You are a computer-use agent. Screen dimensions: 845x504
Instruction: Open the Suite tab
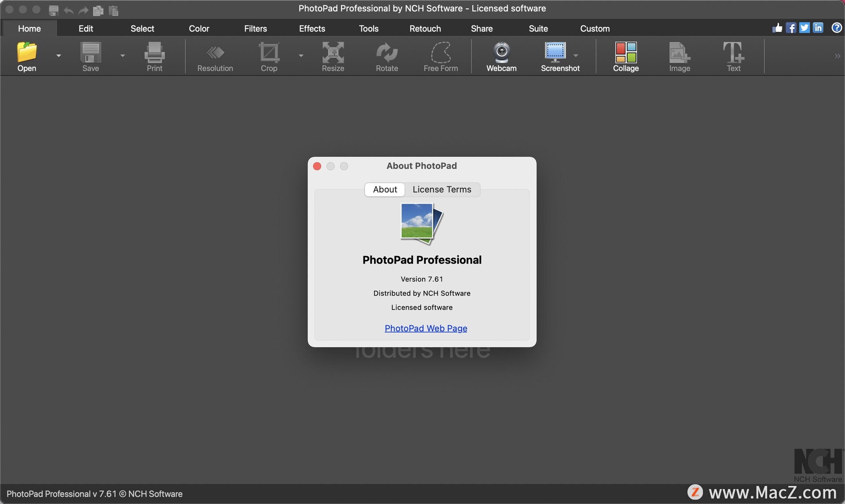pos(538,29)
